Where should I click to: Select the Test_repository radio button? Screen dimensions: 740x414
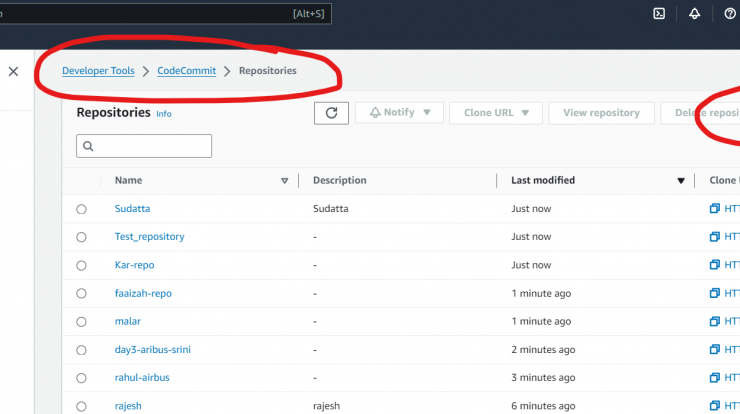point(81,237)
